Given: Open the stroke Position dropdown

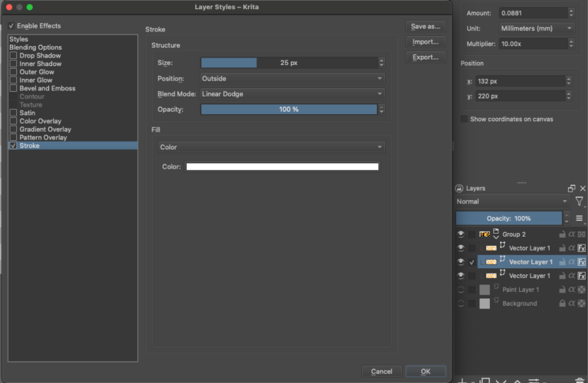Looking at the screenshot, I should pos(292,78).
